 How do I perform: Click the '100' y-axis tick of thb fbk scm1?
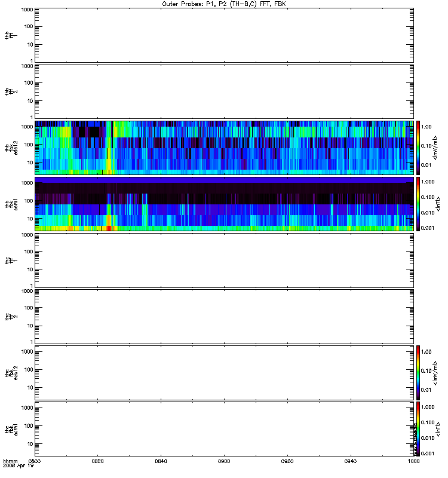(29, 201)
